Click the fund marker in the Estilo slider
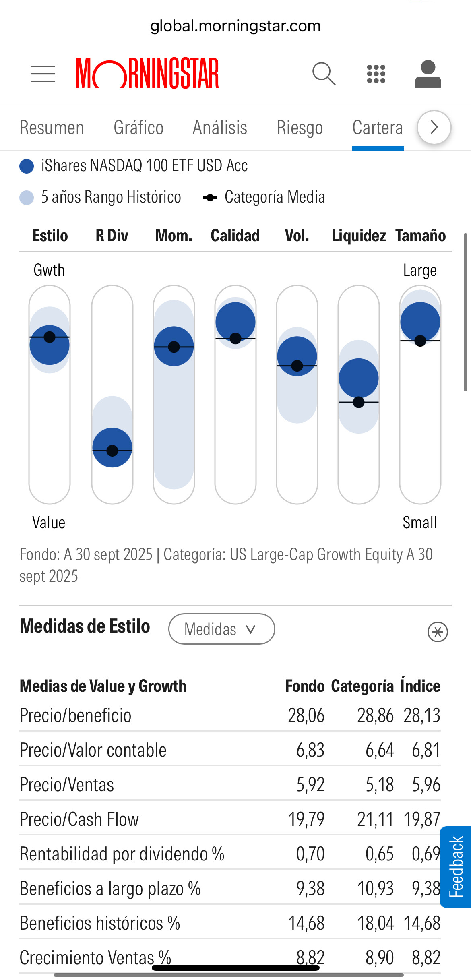The height and width of the screenshot is (980, 471). click(50, 345)
